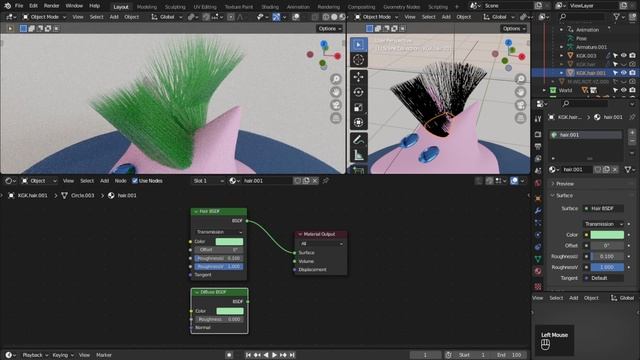Screen dimensions: 640x360
Task: Select the Select Box tool in right viewport
Action: [358, 45]
